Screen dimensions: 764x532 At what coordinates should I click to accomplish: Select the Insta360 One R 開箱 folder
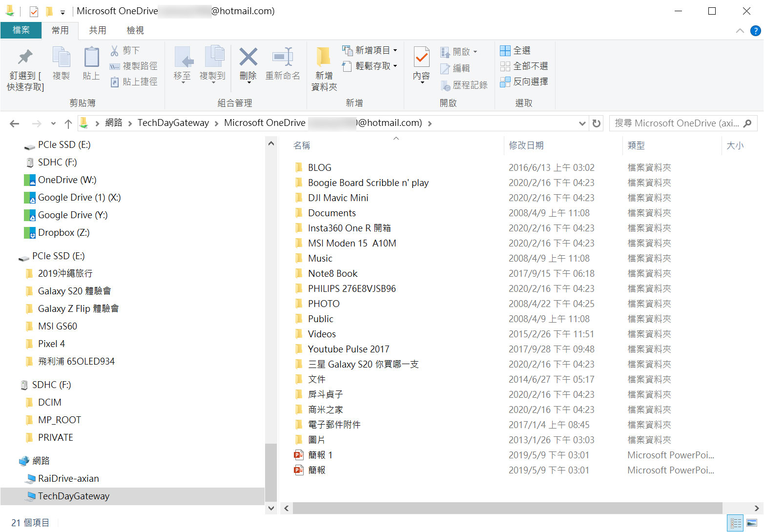coord(343,228)
